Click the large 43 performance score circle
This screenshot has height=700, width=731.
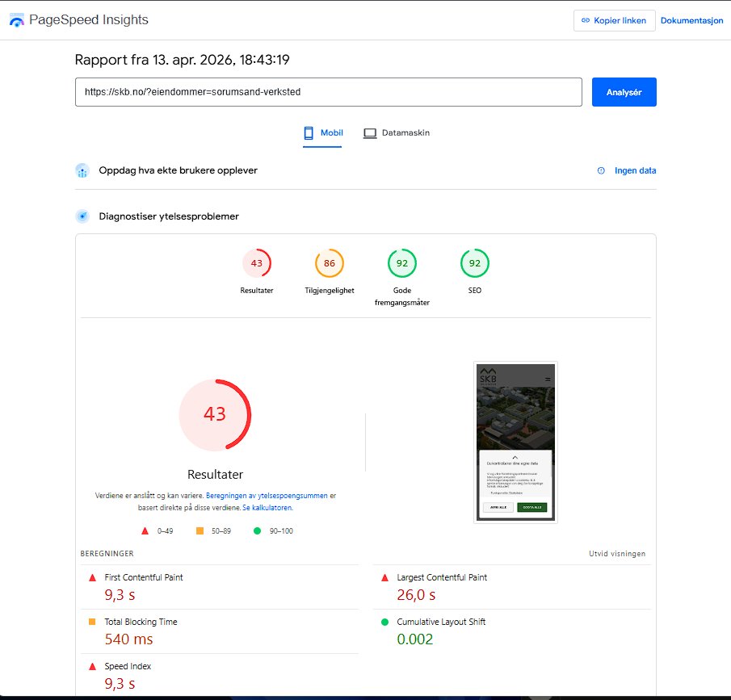(215, 414)
